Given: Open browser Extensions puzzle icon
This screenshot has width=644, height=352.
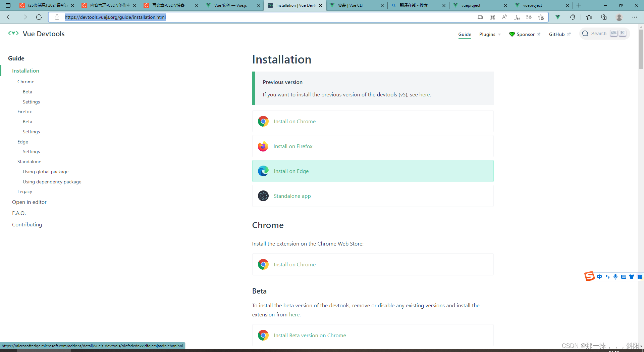Looking at the screenshot, I should pyautogui.click(x=573, y=17).
